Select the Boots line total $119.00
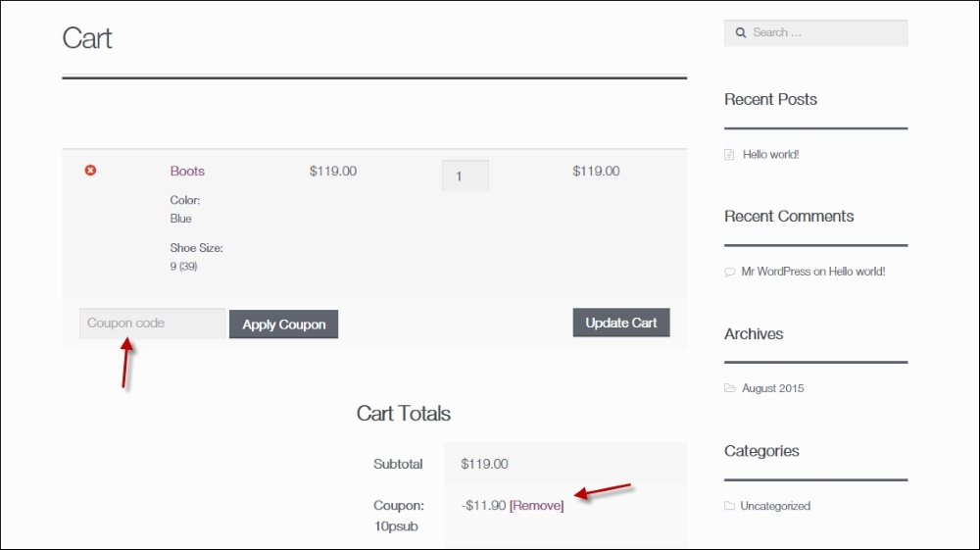Screen dimensions: 980x550 [x=596, y=171]
